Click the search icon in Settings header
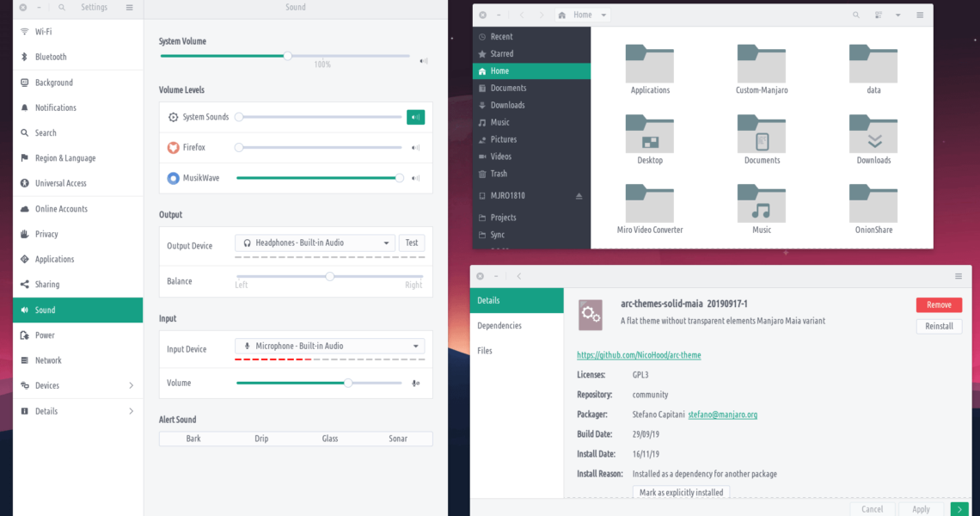The image size is (980, 516). (63, 8)
